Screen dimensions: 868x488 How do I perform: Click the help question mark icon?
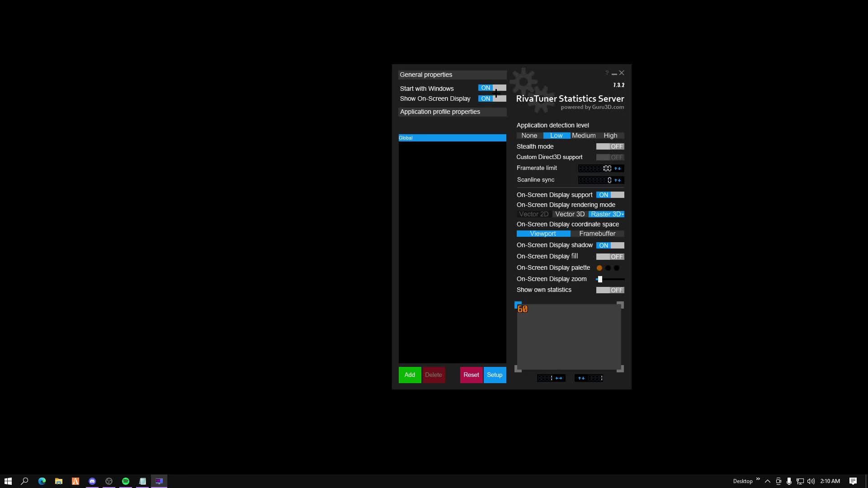coord(607,73)
